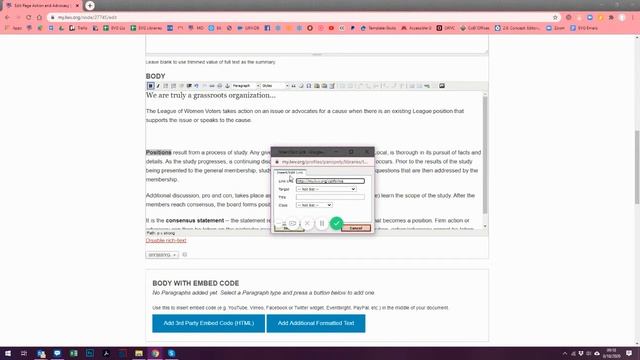Insert the omega special character symbol
The image size is (640, 360).
tap(309, 86)
